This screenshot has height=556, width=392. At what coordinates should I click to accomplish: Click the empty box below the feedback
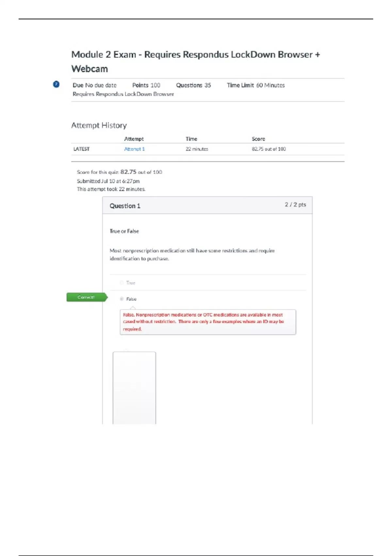point(134,388)
